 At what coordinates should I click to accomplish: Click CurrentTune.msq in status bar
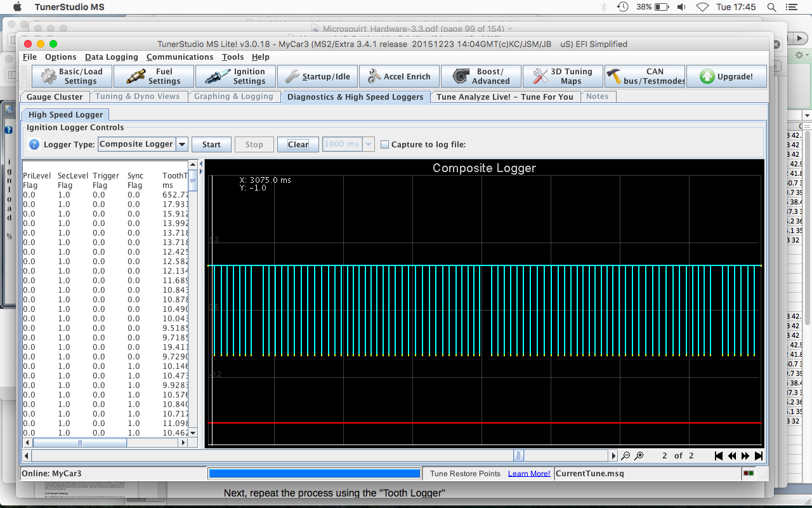590,474
